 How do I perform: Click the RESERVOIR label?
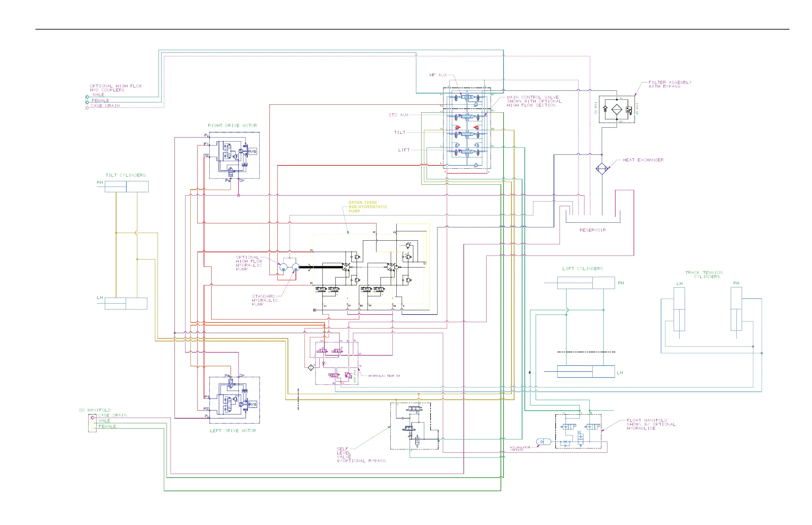click(x=593, y=230)
